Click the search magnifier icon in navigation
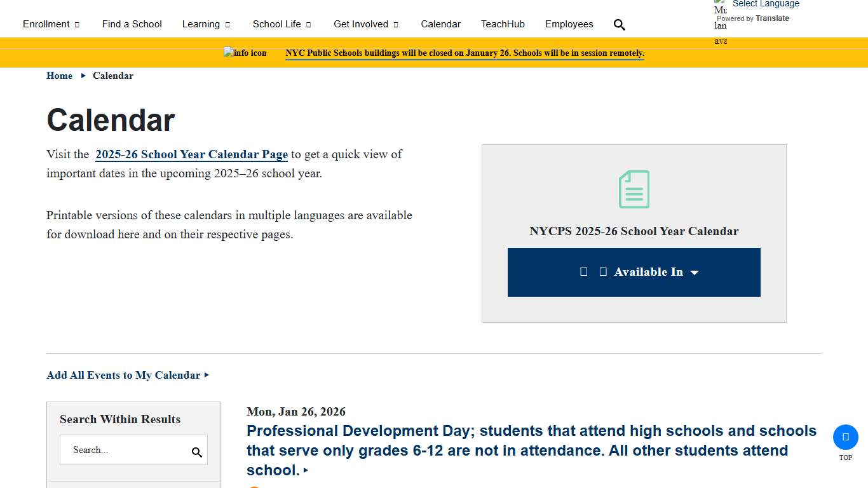The height and width of the screenshot is (488, 868). [x=620, y=25]
